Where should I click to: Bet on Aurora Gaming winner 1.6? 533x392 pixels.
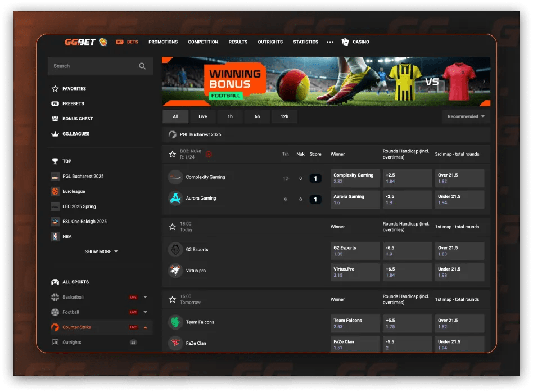(x=355, y=200)
